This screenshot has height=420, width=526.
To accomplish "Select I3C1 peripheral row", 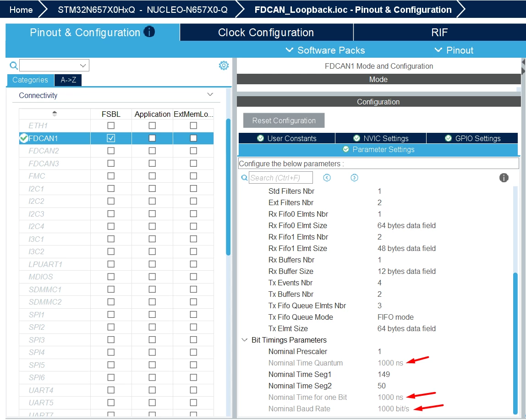I will [x=36, y=239].
